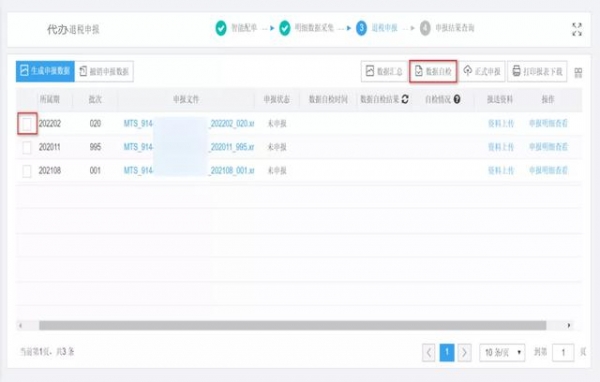
Task: Open the 10条/页 page size dropdown
Action: tap(502, 352)
